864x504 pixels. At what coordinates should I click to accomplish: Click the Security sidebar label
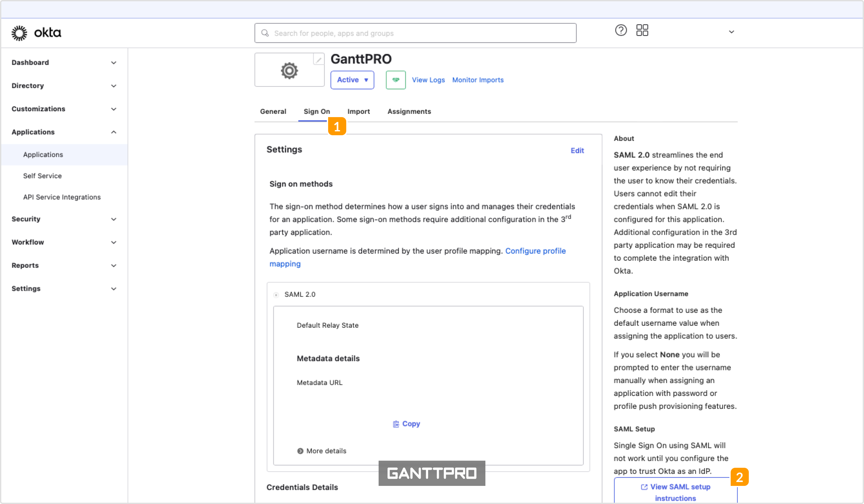[26, 219]
